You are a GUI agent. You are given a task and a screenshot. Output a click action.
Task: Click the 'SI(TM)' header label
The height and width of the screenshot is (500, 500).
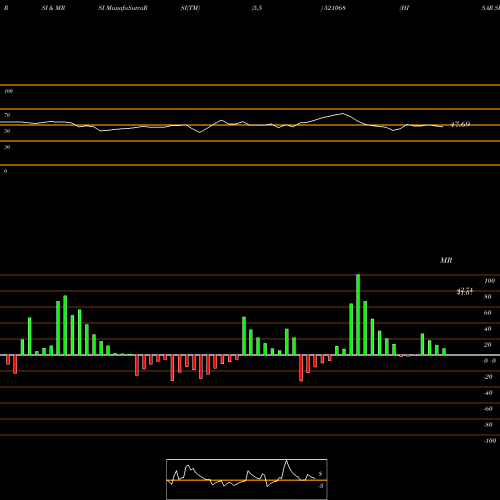pos(190,8)
